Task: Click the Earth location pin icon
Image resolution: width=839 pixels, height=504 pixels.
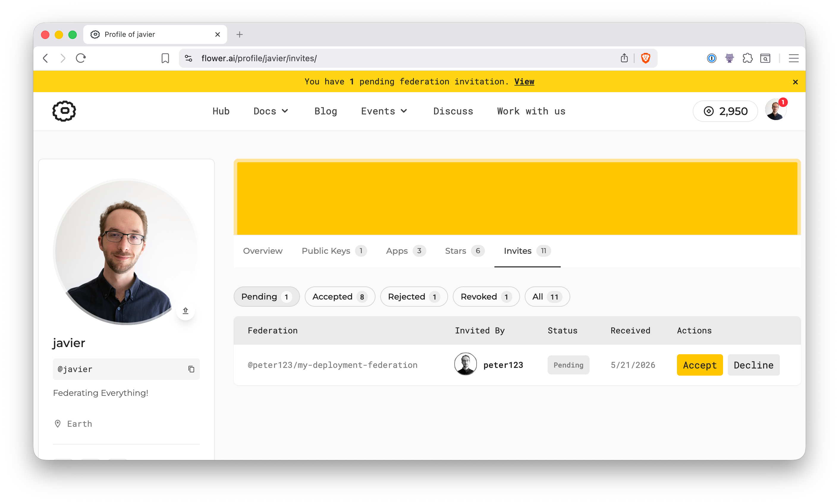Action: tap(58, 423)
